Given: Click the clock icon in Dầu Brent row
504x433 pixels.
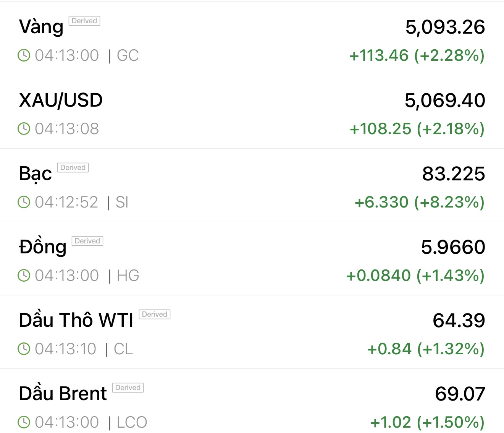Looking at the screenshot, I should [x=24, y=422].
